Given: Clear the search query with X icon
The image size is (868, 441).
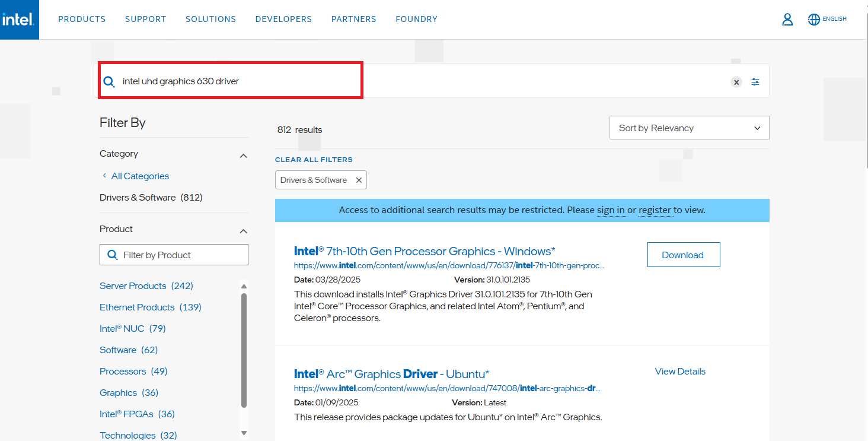Looking at the screenshot, I should 736,83.
